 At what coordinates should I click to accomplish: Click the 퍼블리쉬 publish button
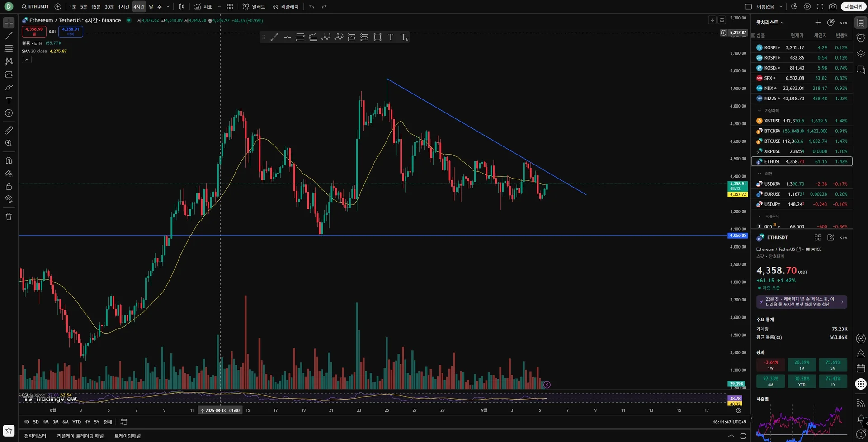pos(854,7)
